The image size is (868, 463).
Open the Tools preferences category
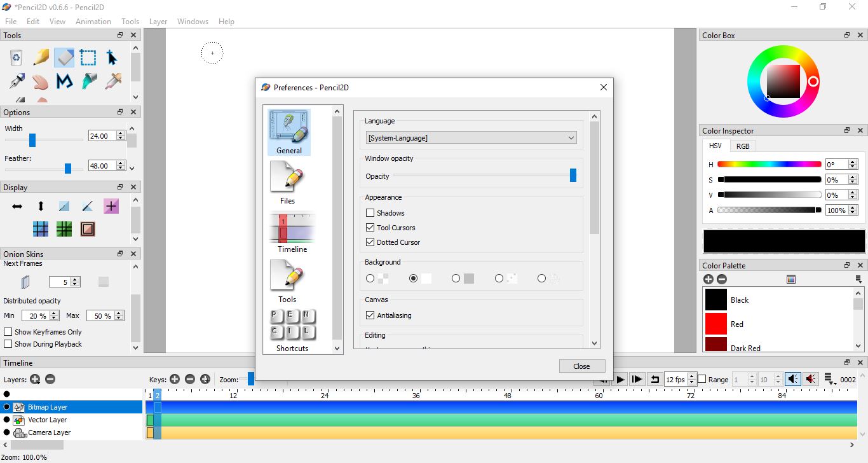pos(287,282)
